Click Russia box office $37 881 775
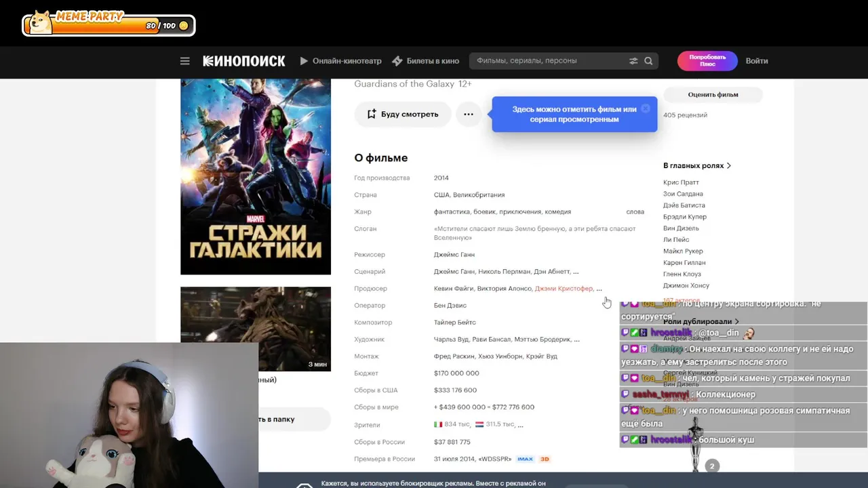The width and height of the screenshot is (868, 488). pyautogui.click(x=452, y=442)
